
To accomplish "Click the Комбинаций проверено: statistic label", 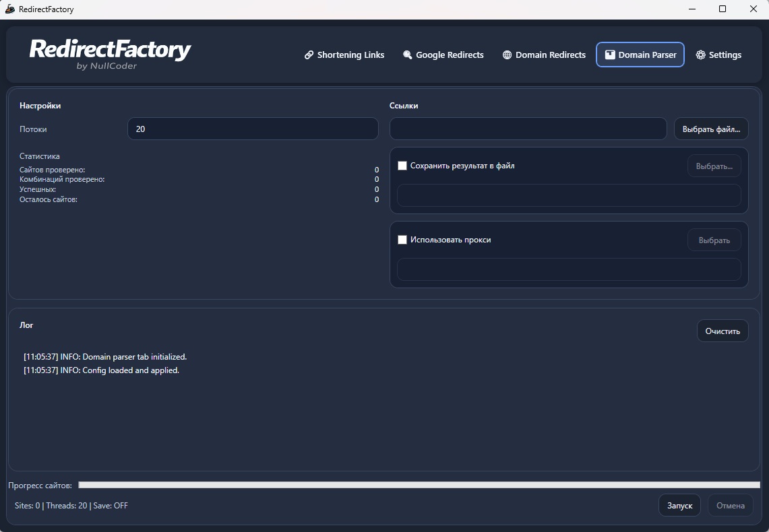I will (62, 179).
